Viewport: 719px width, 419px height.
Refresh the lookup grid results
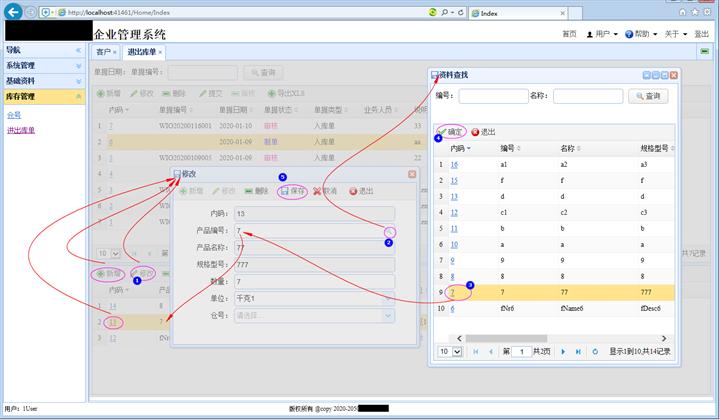click(595, 352)
